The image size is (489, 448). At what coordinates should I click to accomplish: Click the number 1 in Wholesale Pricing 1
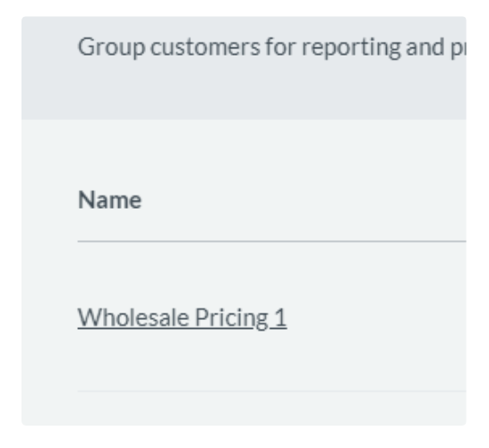280,317
